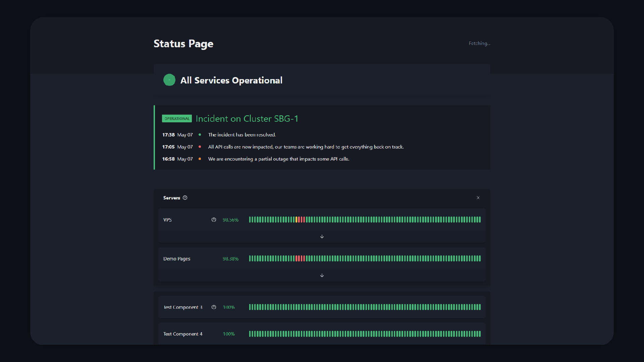This screenshot has width=644, height=362.
Task: Click the help icon next to Servers
Action: 185,198
